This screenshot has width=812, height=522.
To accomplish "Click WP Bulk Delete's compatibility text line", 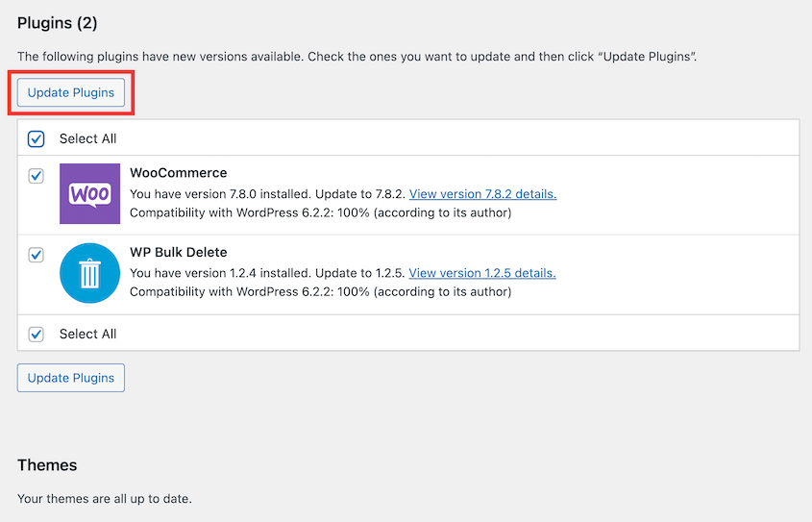I will click(320, 291).
